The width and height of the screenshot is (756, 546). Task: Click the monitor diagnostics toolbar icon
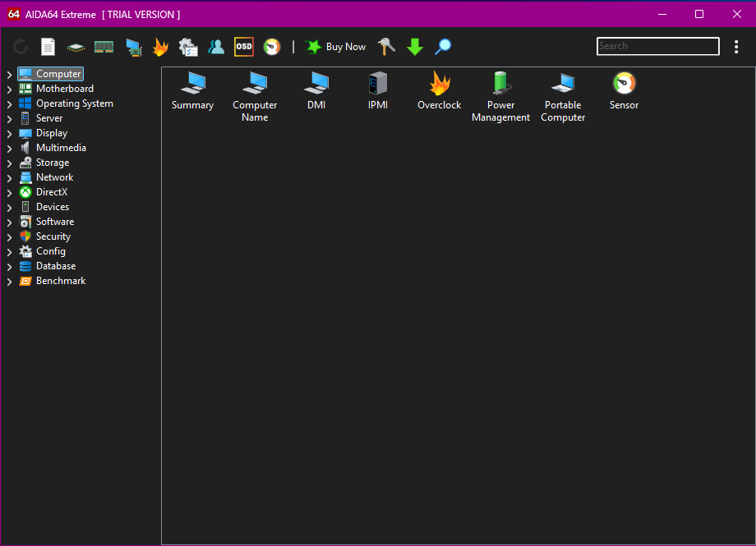point(133,48)
